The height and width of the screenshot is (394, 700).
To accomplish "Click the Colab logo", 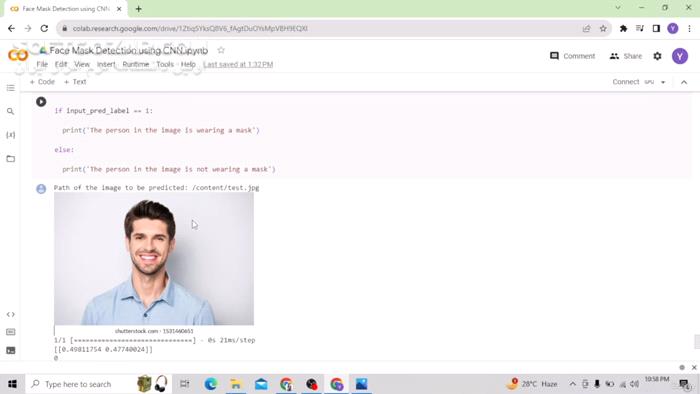I will (x=18, y=55).
